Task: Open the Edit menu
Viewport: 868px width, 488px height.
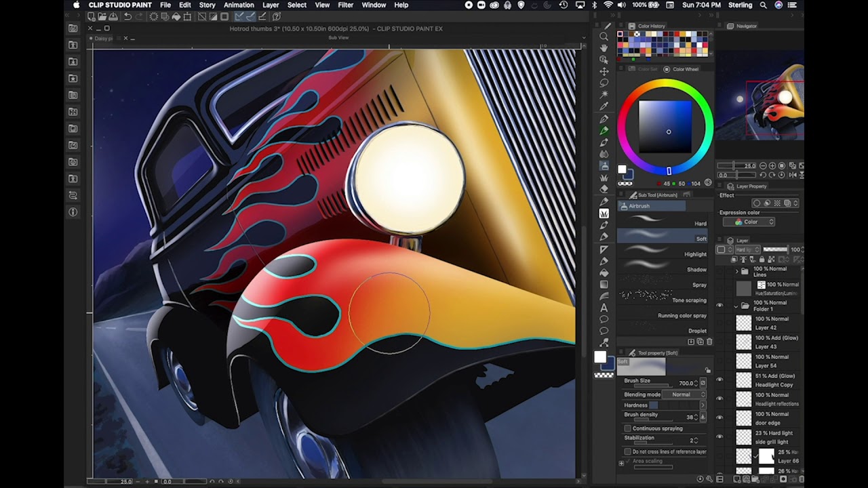Action: click(185, 5)
